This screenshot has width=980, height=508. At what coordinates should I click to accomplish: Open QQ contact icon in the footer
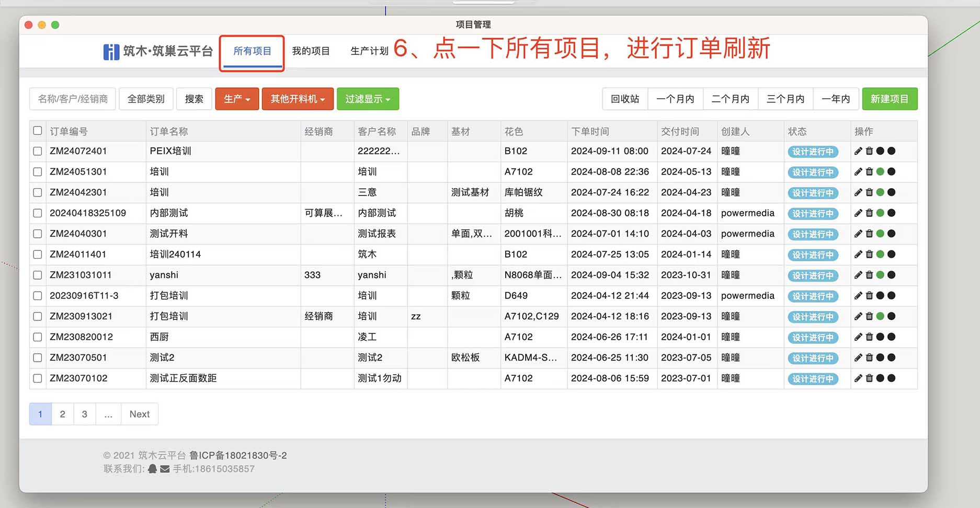(152, 468)
